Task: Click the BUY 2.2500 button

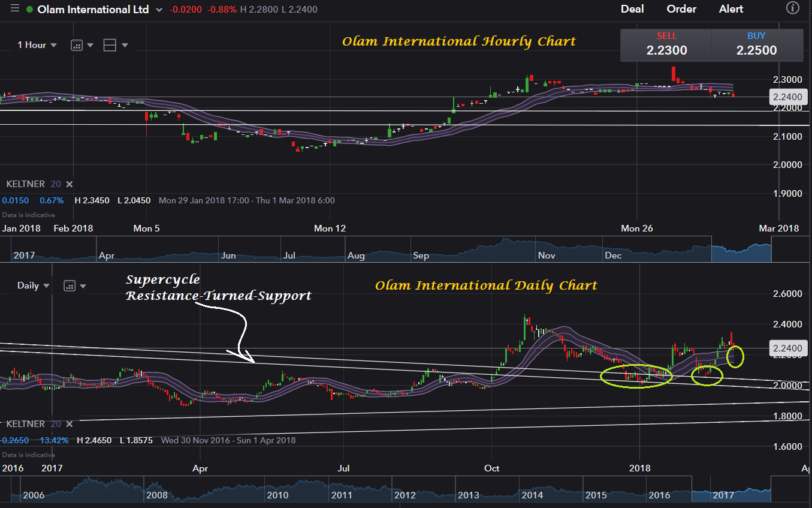Action: point(757,45)
